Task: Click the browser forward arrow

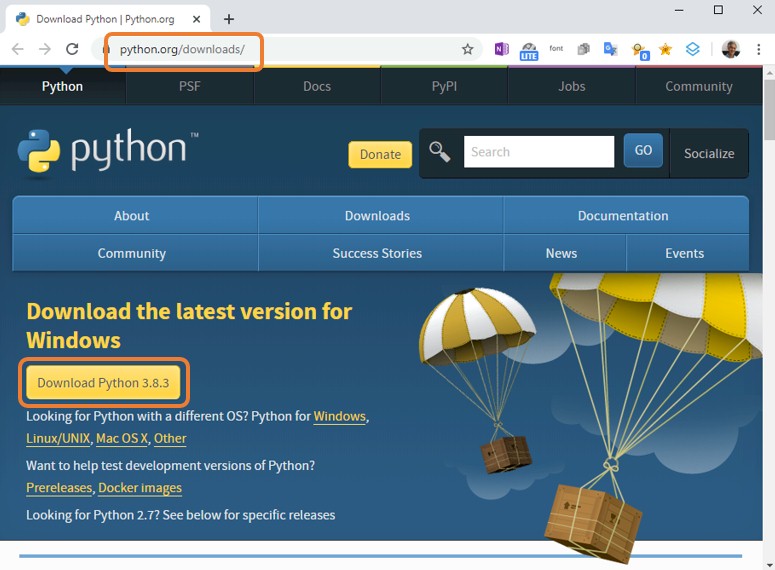Action: [45, 49]
